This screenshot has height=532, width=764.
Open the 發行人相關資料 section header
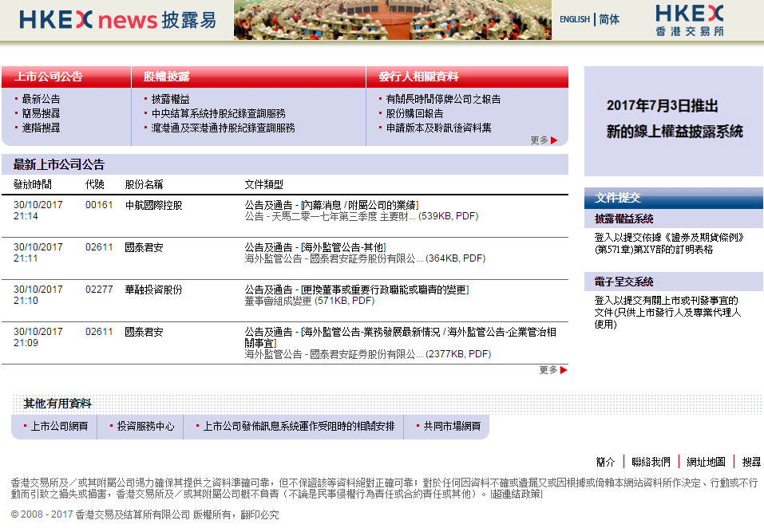(x=418, y=77)
